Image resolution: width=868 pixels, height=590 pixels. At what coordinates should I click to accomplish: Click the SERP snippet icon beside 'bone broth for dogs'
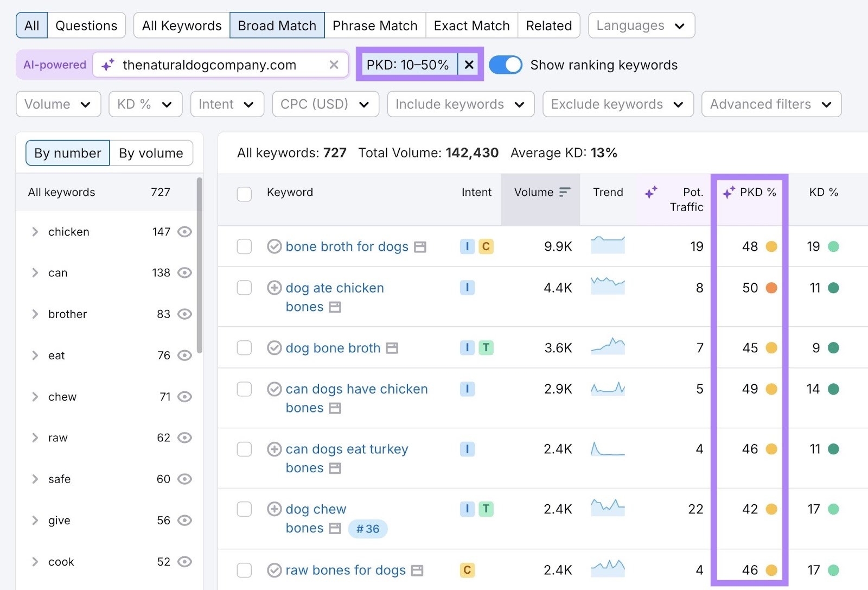(x=420, y=247)
